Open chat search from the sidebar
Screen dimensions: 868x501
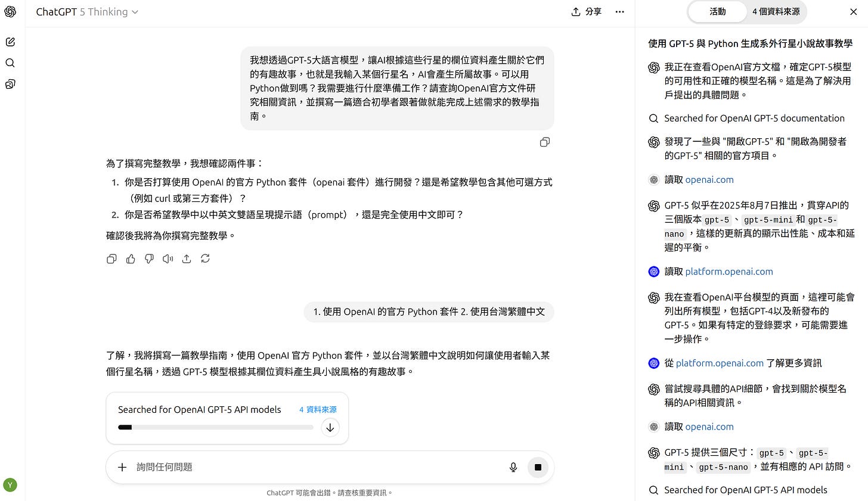[x=10, y=63]
